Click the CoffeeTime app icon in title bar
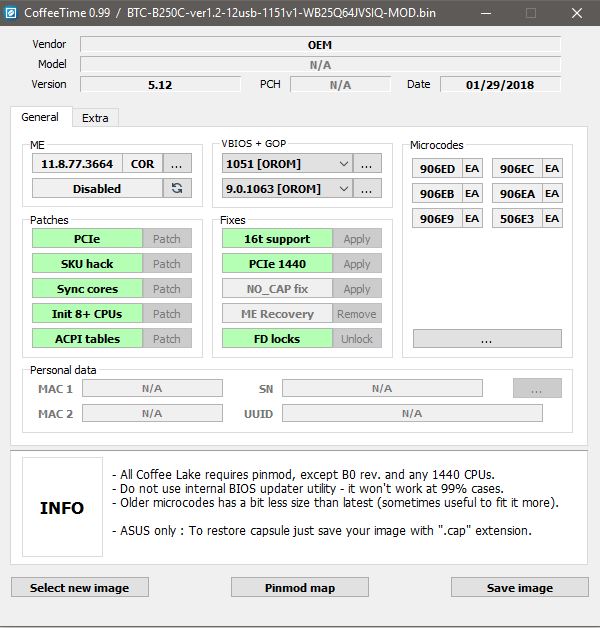The width and height of the screenshot is (600, 628). 11,13
